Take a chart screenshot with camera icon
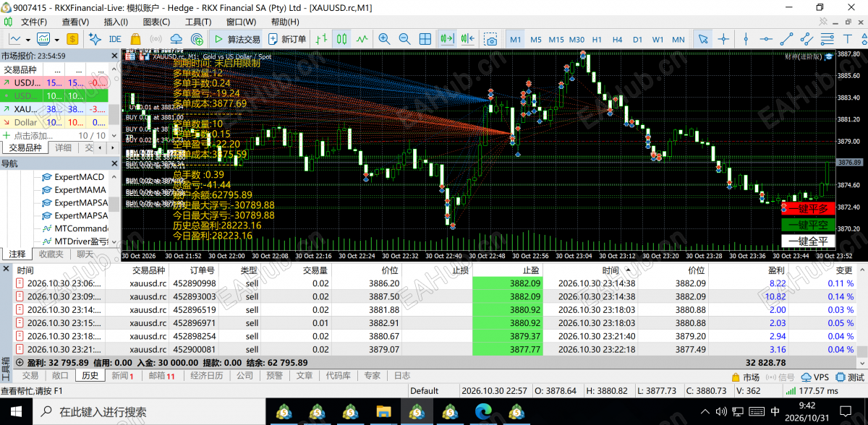868x425 pixels. (x=492, y=39)
